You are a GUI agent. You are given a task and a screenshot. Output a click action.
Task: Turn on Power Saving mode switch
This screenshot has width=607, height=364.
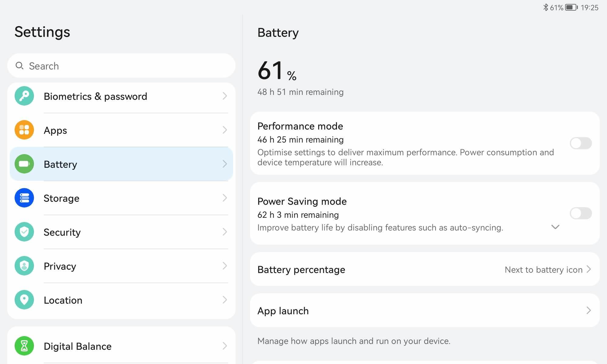click(581, 213)
